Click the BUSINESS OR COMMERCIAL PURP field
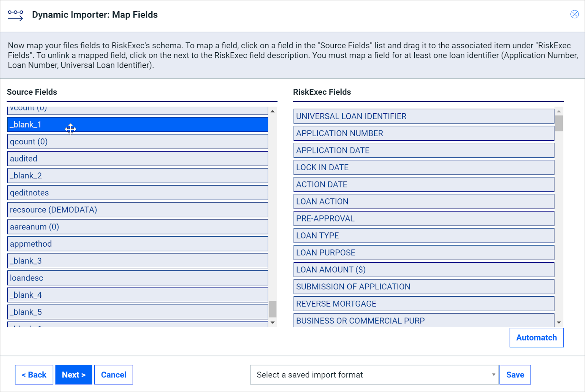 (x=424, y=320)
